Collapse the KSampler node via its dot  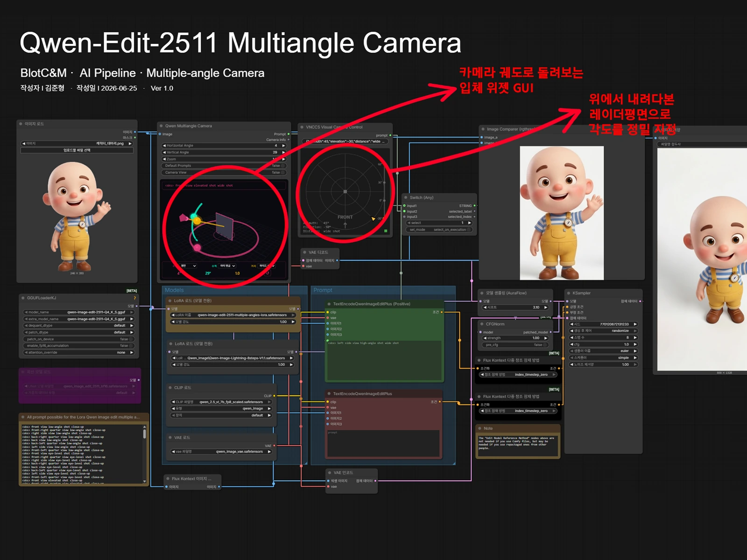pos(568,293)
